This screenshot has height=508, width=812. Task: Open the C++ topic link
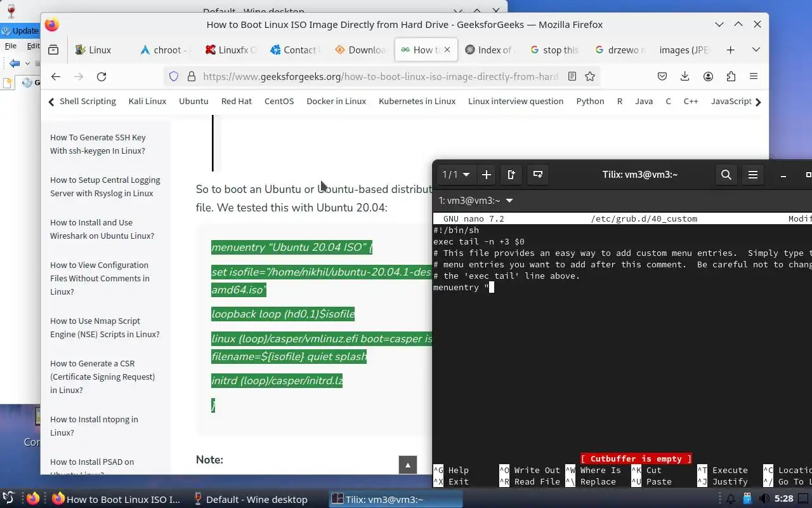pyautogui.click(x=691, y=101)
